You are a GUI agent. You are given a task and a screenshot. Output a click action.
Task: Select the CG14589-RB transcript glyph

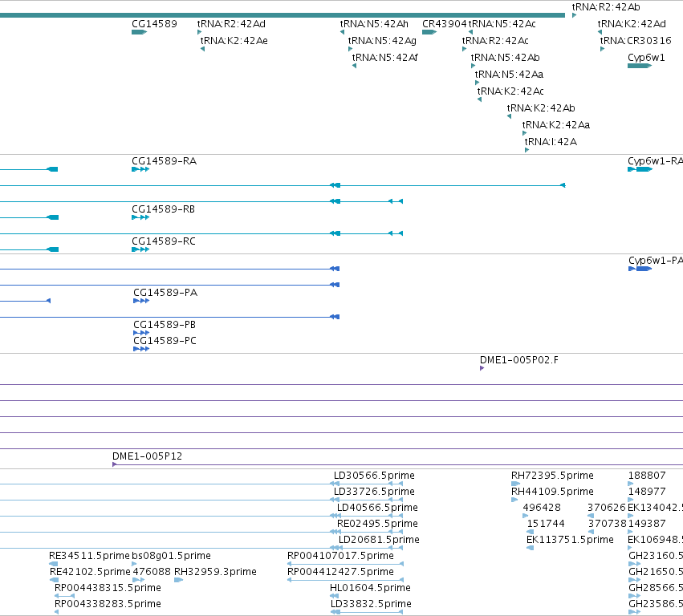click(140, 217)
